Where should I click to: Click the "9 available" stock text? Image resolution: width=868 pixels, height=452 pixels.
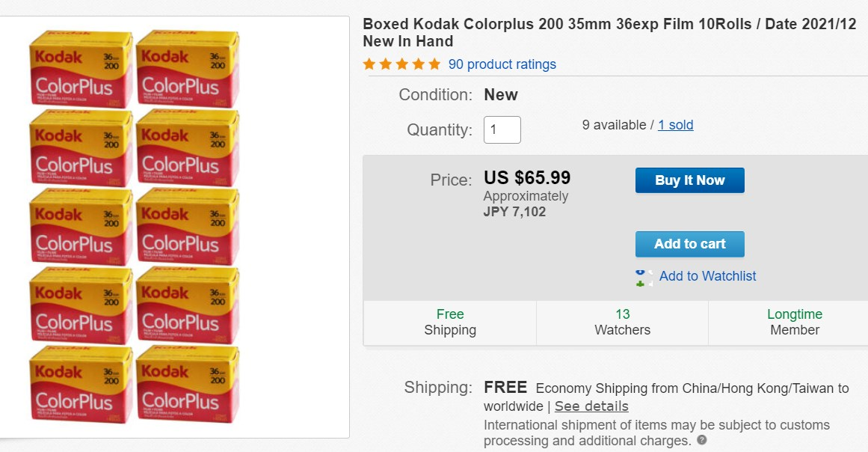tap(614, 125)
